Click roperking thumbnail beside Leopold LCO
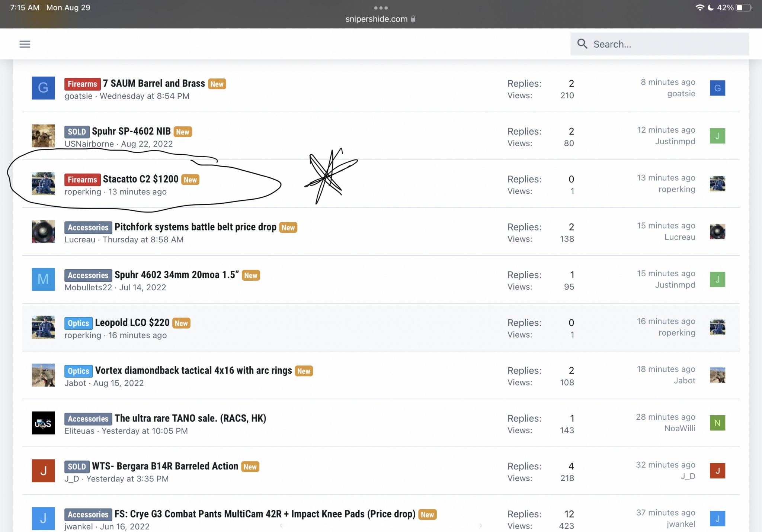 coord(43,327)
